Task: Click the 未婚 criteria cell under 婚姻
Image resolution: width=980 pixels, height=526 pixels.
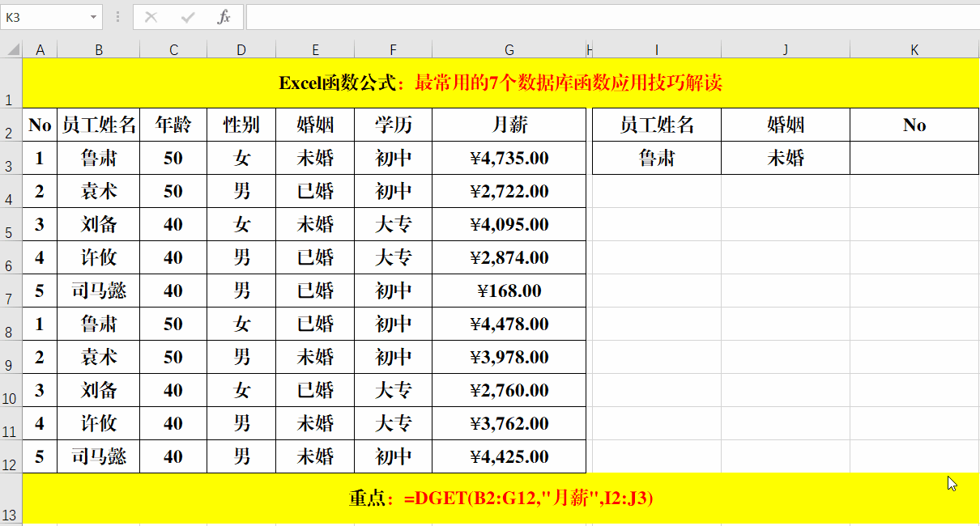Action: click(784, 158)
